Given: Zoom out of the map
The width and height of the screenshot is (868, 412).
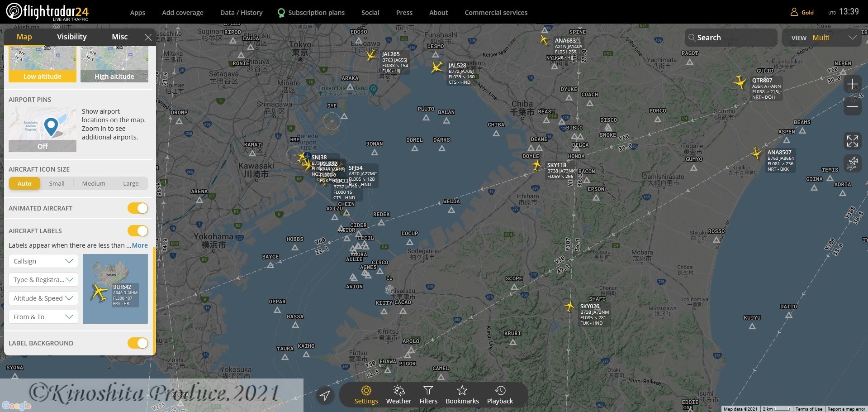Looking at the screenshot, I should 853,106.
